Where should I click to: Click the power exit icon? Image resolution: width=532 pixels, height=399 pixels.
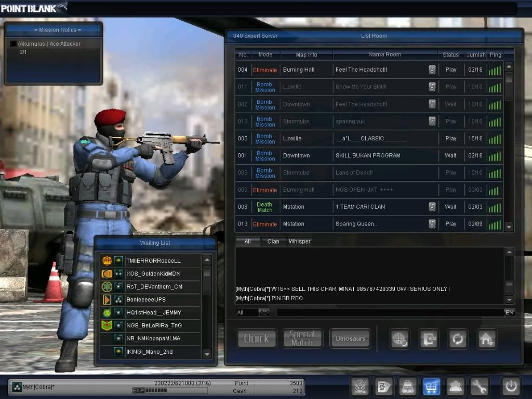tap(511, 386)
